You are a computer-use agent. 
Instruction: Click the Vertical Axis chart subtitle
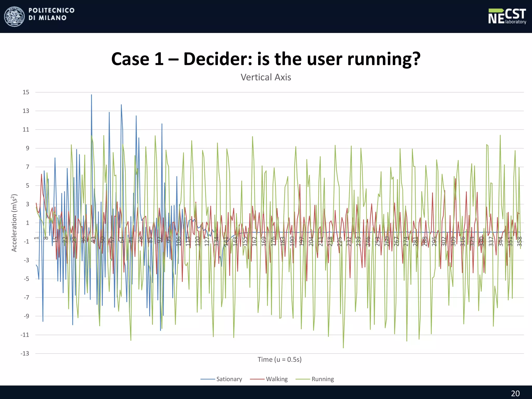coord(266,77)
